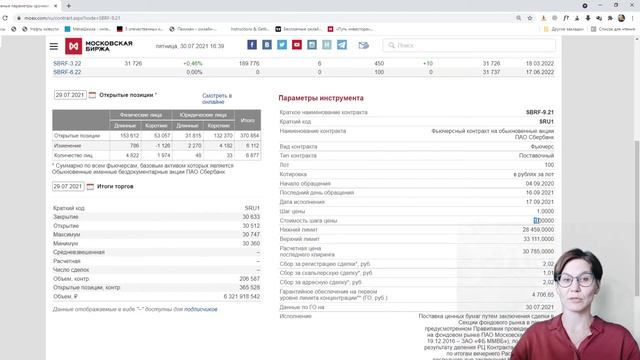Click the Максимум value 30 747
640x360 pixels.
pyautogui.click(x=251, y=235)
